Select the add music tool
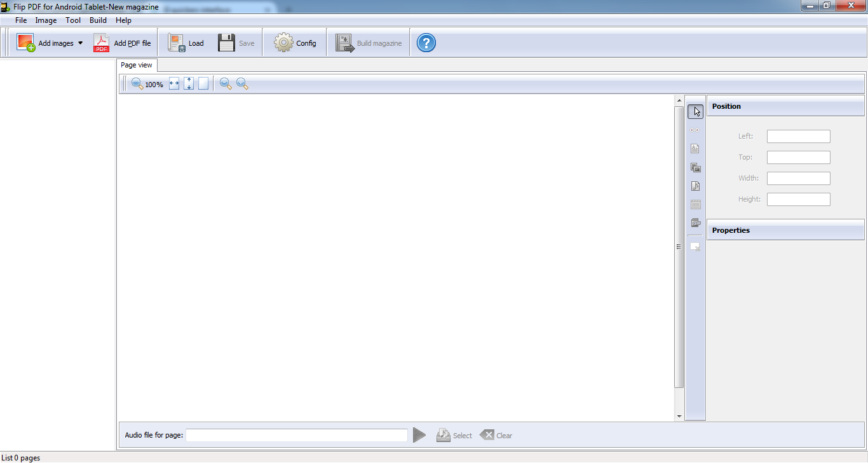 [x=695, y=186]
